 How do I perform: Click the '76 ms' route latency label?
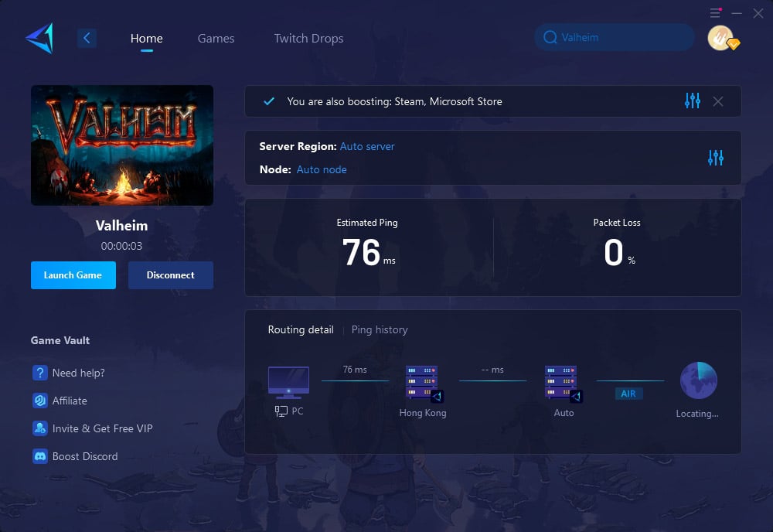click(x=355, y=370)
